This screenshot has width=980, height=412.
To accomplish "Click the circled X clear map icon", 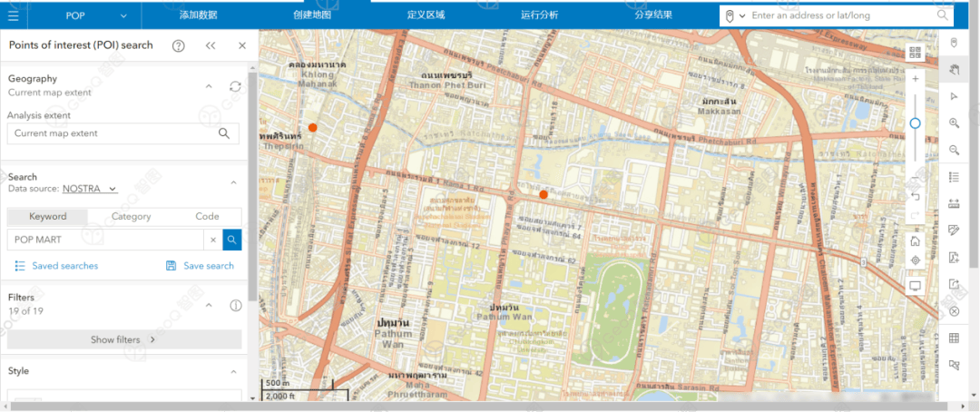I will 954,311.
